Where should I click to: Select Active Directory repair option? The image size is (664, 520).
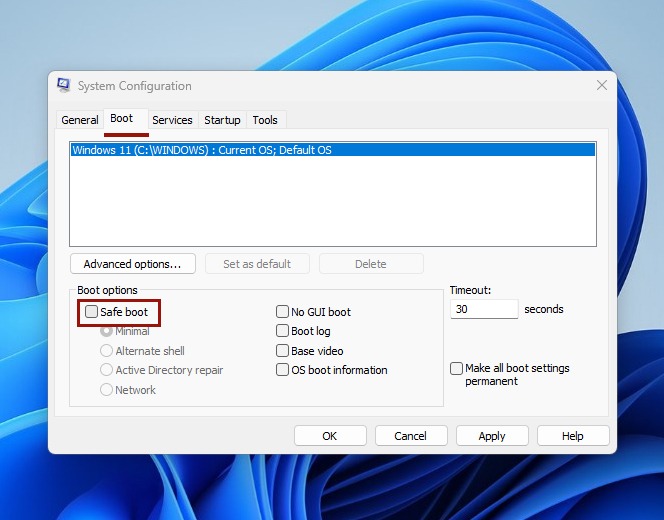106,370
